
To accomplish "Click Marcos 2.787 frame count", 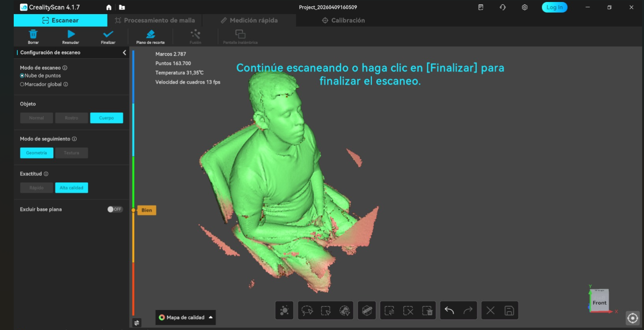I will point(170,54).
